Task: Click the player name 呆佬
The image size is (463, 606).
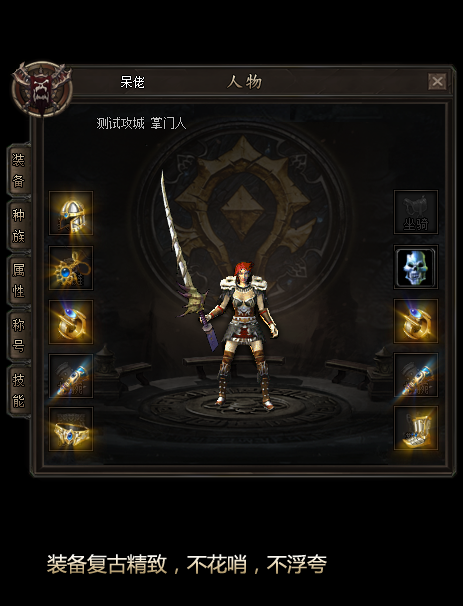Action: tap(133, 82)
